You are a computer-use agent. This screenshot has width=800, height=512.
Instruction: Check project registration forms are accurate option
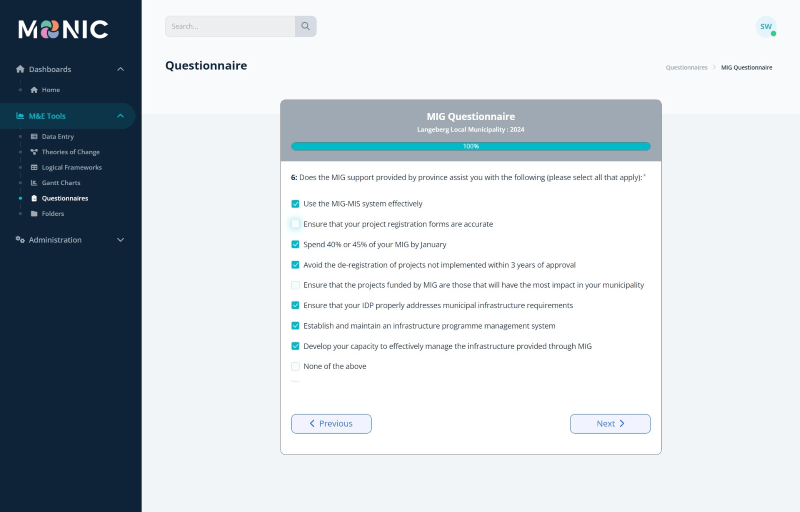coord(295,224)
